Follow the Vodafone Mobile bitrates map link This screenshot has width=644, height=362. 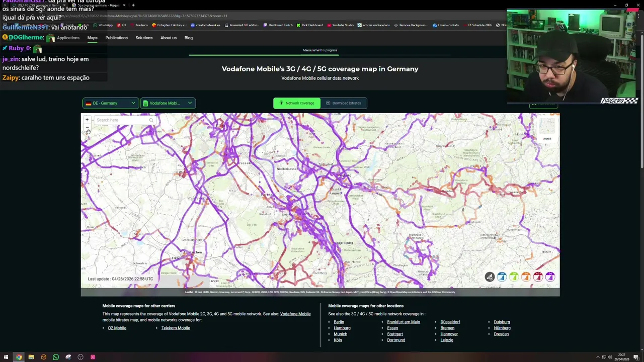(x=295, y=314)
